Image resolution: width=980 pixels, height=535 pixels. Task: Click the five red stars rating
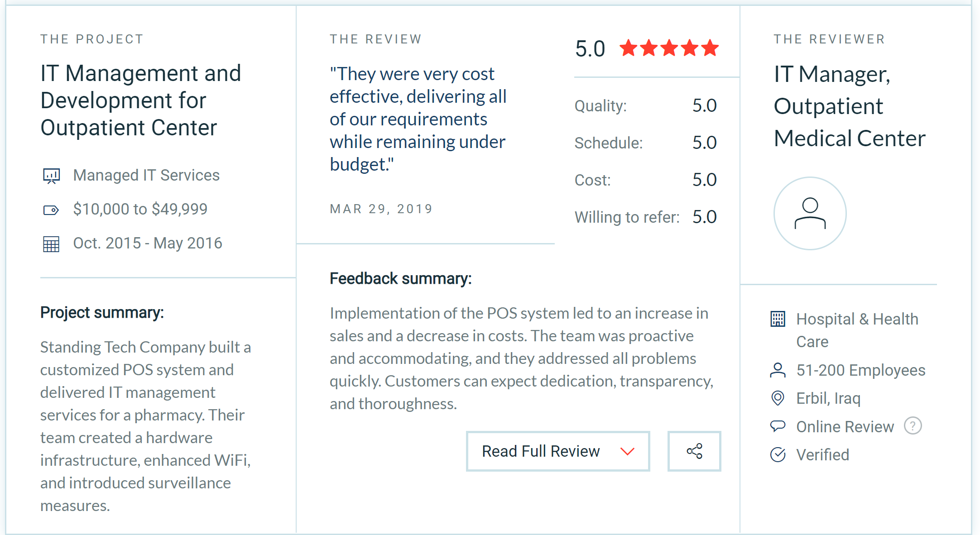click(x=669, y=48)
